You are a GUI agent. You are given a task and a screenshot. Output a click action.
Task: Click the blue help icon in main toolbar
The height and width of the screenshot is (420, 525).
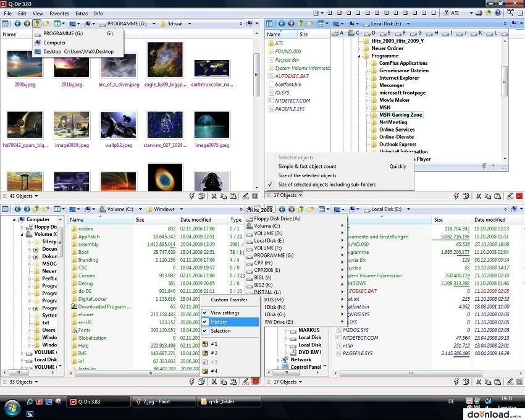point(498,13)
